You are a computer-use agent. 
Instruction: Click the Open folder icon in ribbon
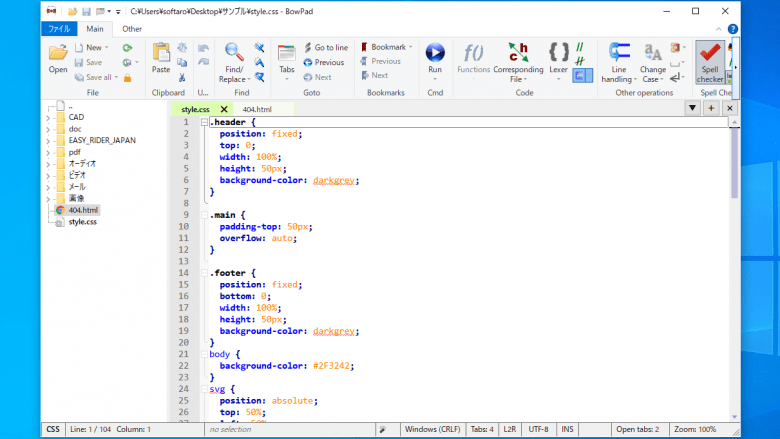pos(58,52)
